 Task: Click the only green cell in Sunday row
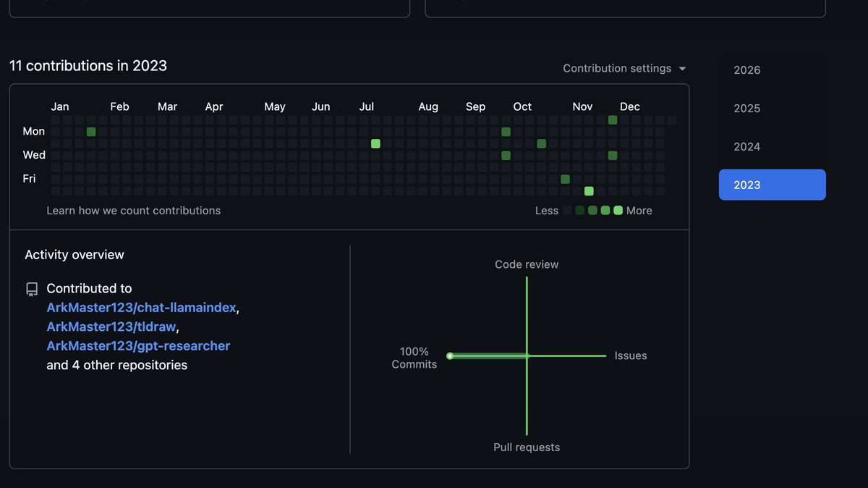[x=613, y=119]
